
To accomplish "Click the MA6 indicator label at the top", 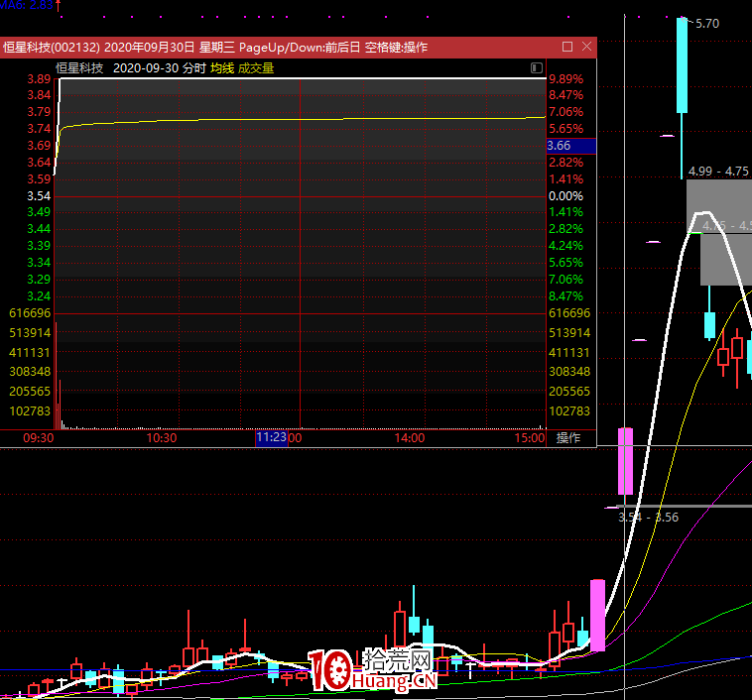I will click(x=28, y=5).
